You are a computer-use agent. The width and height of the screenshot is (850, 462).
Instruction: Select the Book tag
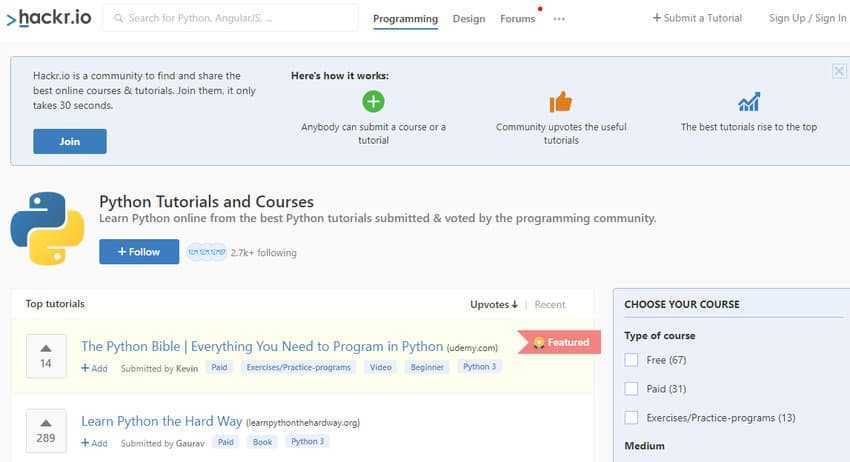(262, 442)
